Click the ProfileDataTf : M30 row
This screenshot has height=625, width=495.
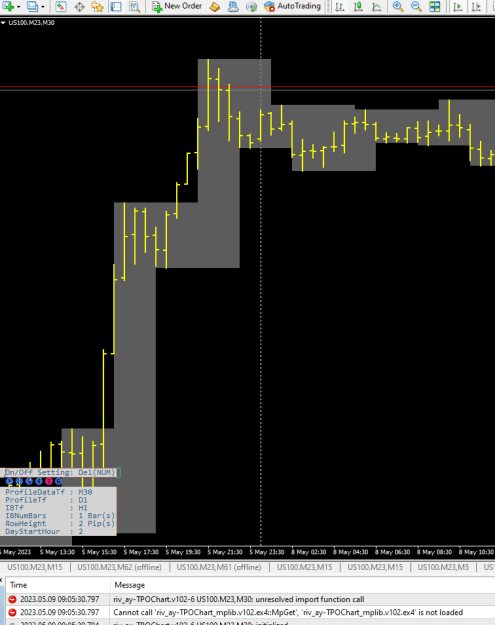point(49,492)
